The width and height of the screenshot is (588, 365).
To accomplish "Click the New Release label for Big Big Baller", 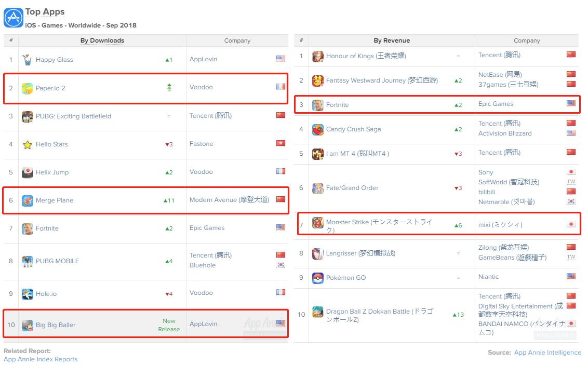I will point(169,324).
